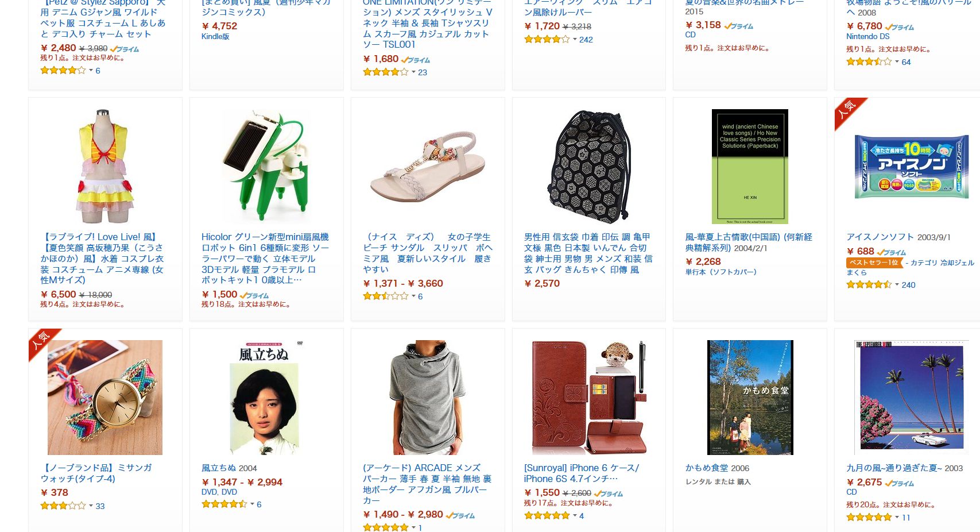
Task: Open rating breakdown arrow next to 242 reviews
Action: 575,40
